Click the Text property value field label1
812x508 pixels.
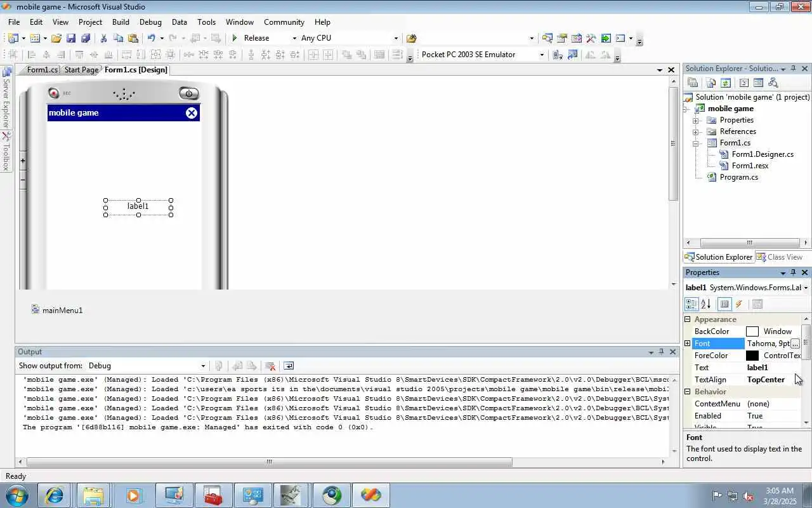pos(774,368)
